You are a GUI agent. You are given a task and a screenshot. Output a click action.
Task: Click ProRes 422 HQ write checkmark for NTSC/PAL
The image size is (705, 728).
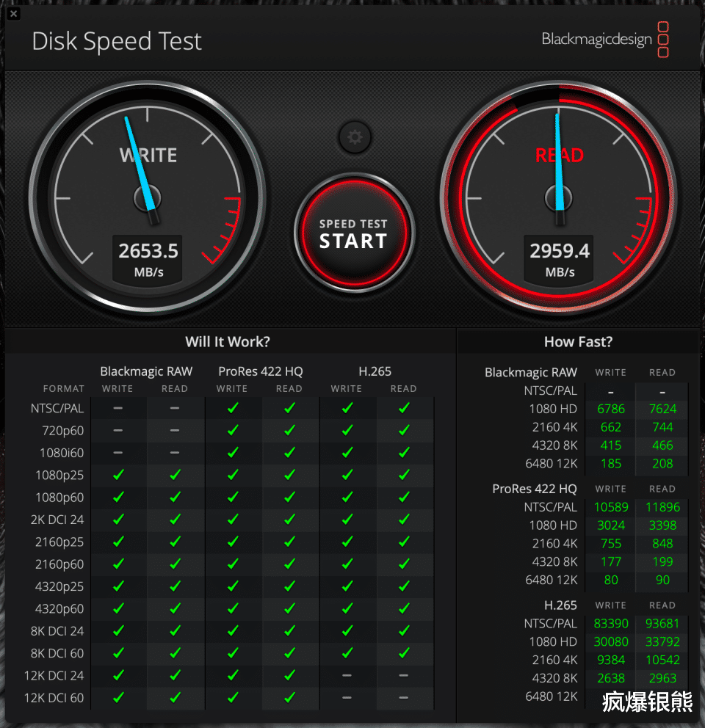[233, 408]
